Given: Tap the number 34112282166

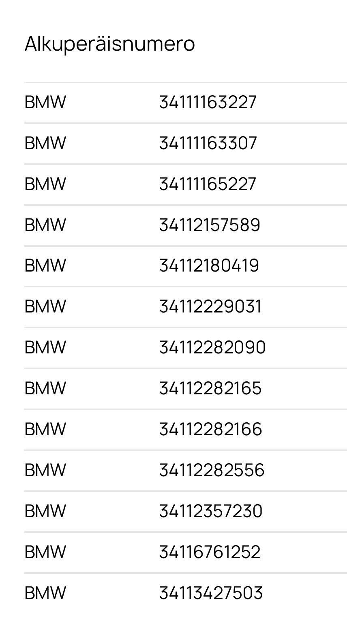Looking at the screenshot, I should 210,429.
